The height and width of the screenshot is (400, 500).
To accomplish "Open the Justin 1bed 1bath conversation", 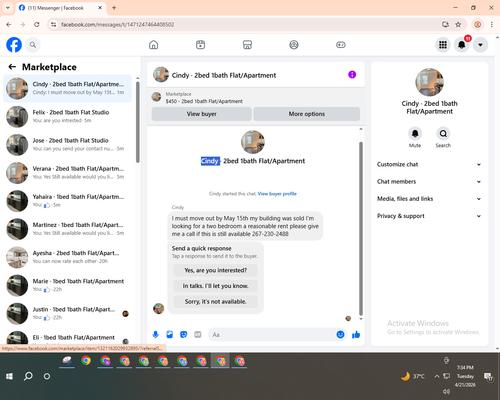I will [x=68, y=313].
